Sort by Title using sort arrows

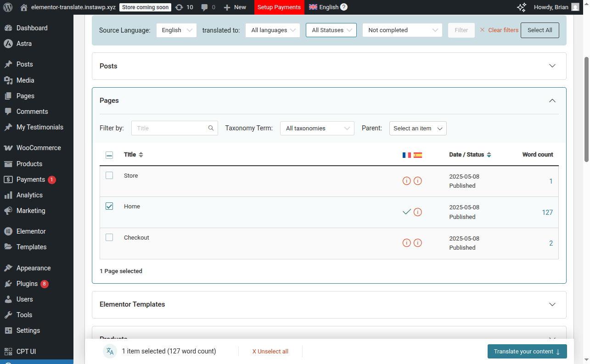tap(141, 155)
